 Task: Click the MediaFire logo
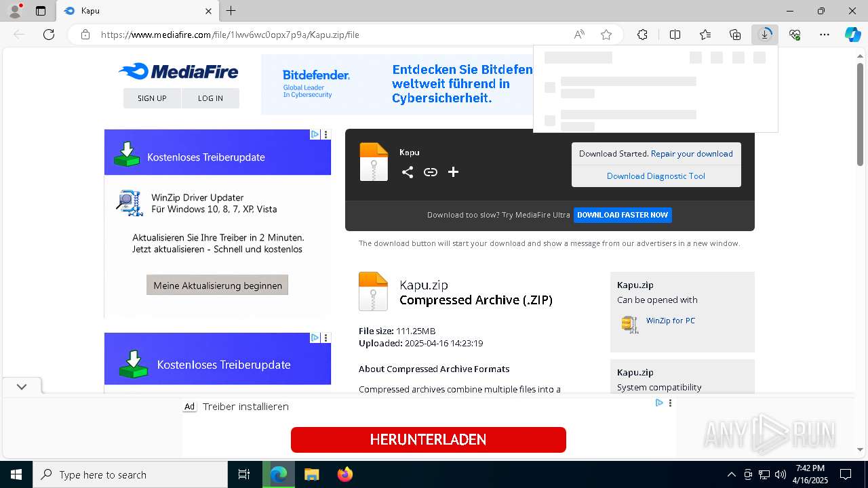[x=178, y=71]
